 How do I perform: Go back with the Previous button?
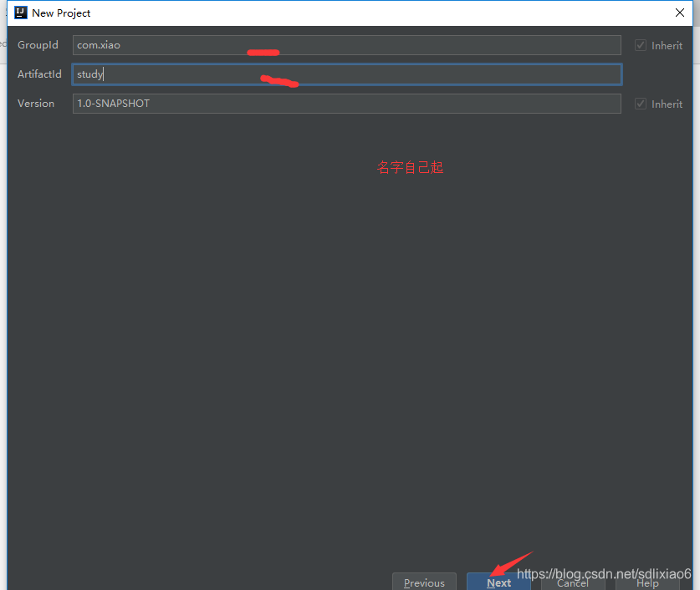(424, 582)
